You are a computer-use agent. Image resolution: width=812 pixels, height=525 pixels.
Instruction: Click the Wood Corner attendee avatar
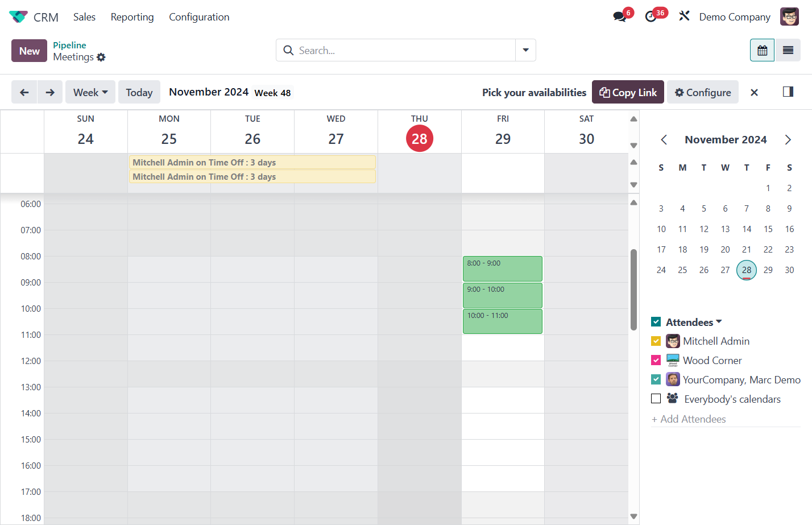[673, 361]
